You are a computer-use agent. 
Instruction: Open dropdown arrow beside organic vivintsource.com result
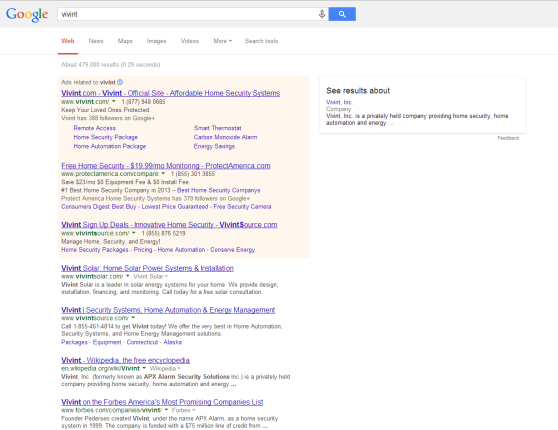coord(133,318)
